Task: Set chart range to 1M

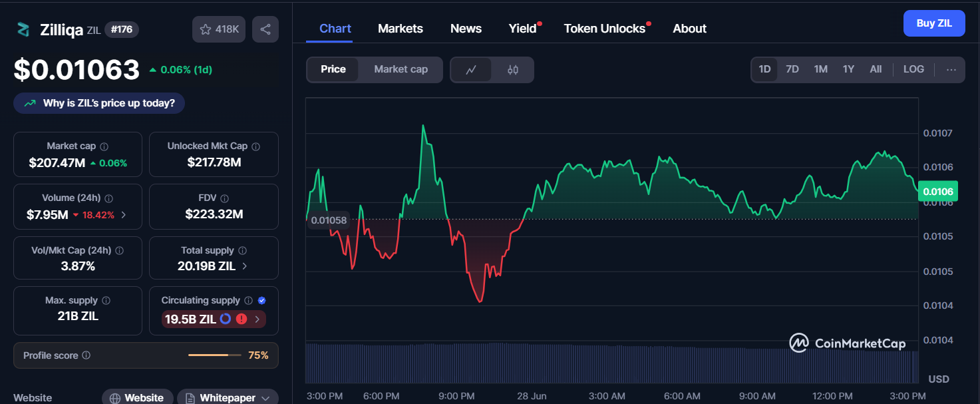Action: [x=821, y=69]
